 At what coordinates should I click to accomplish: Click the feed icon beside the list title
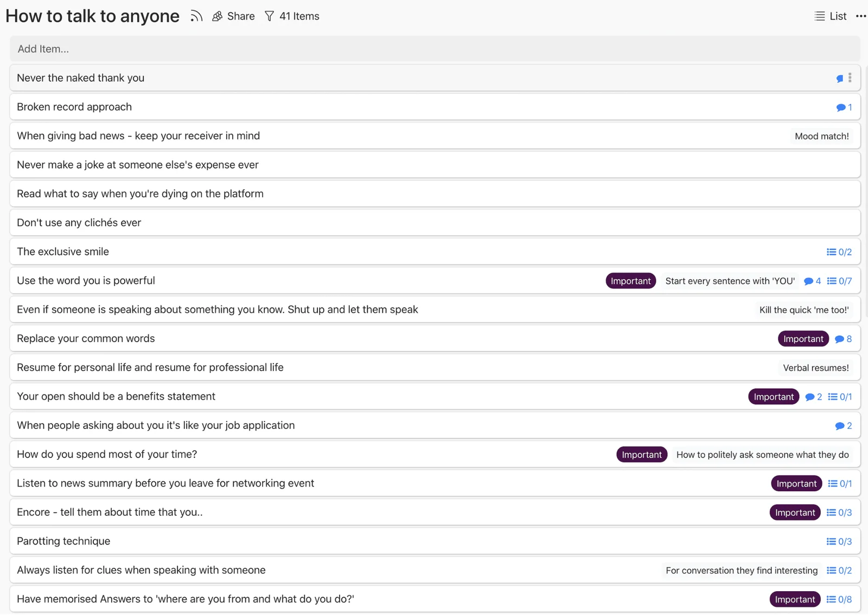[x=196, y=16]
